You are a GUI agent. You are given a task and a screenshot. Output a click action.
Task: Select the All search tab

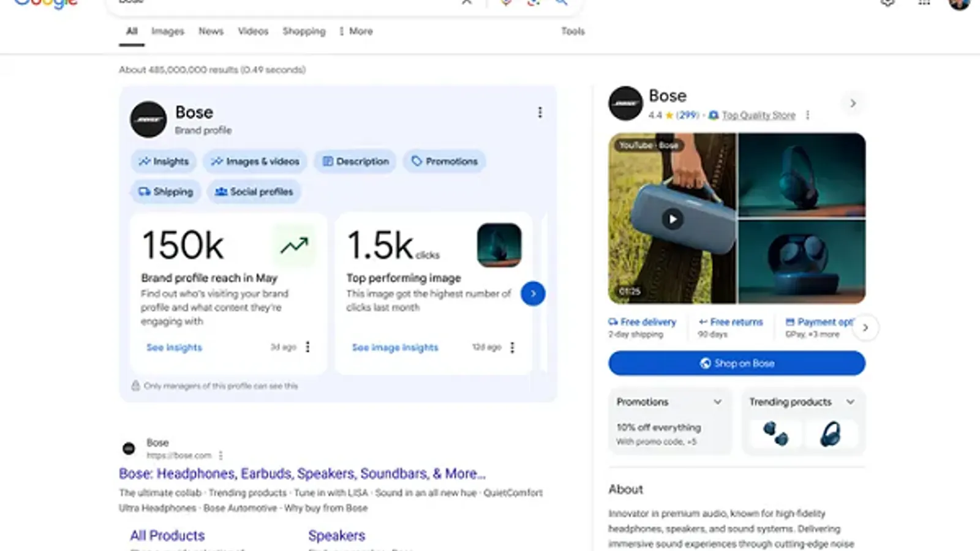click(132, 31)
